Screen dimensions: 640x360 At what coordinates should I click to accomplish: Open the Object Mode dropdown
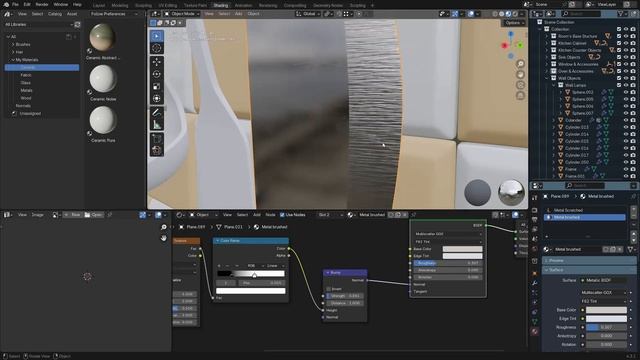(182, 14)
